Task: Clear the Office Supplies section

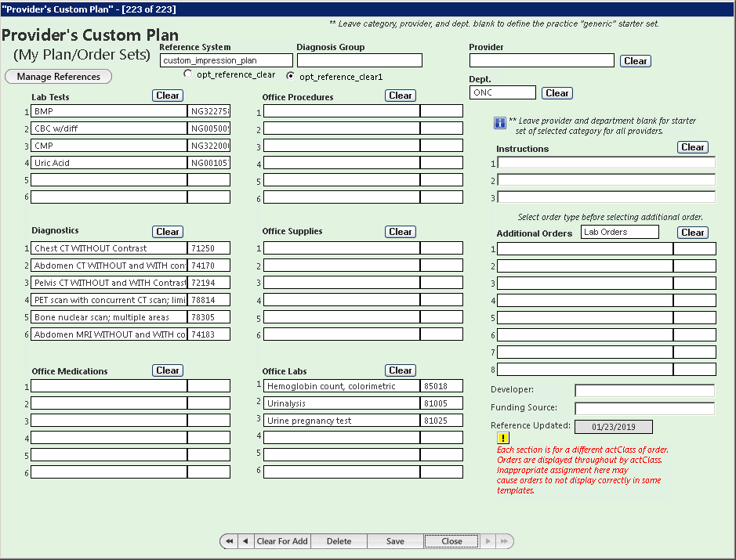Action: click(401, 232)
